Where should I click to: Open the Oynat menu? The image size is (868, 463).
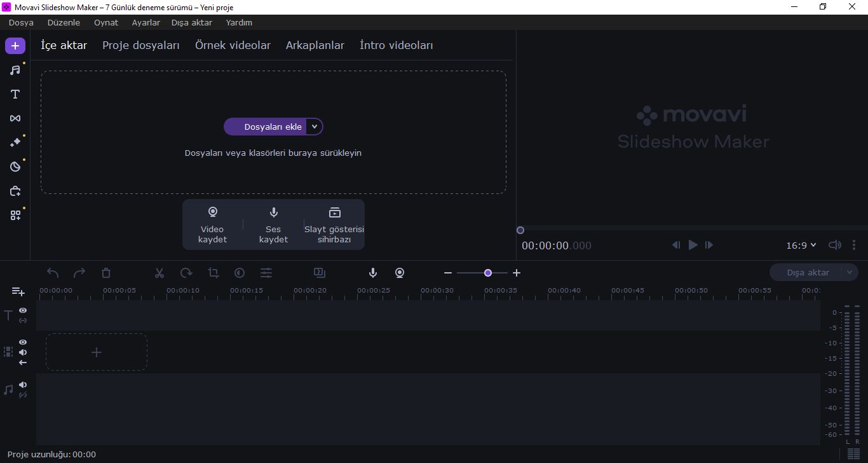[106, 22]
